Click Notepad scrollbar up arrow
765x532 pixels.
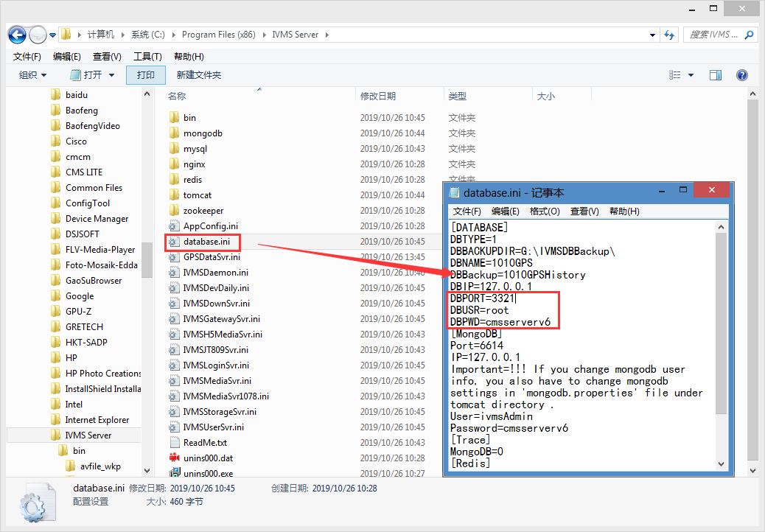[x=721, y=227]
